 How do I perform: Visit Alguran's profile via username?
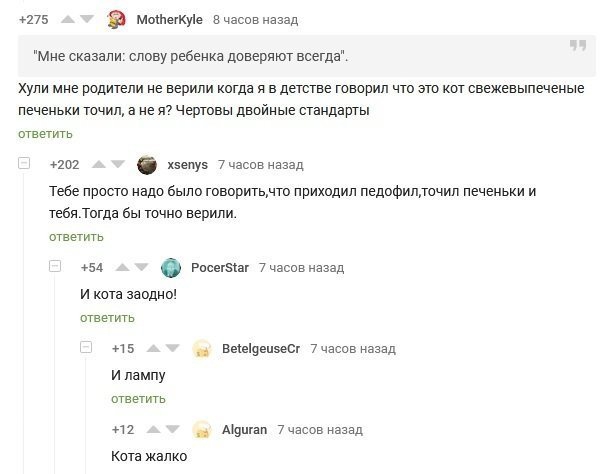(x=244, y=430)
